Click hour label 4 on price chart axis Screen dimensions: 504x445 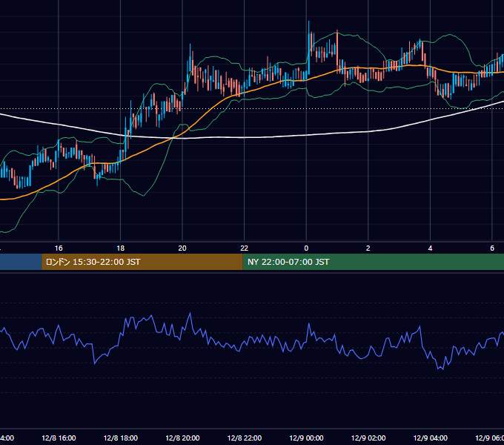[430, 248]
